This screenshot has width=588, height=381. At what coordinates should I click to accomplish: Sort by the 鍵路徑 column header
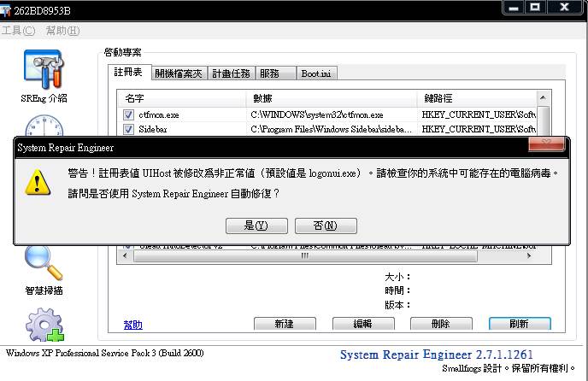tap(477, 98)
